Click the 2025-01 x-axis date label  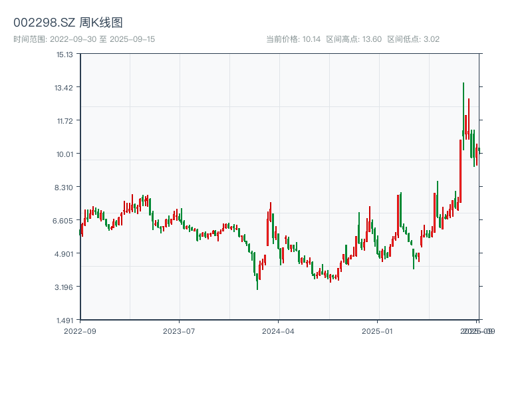point(377,331)
